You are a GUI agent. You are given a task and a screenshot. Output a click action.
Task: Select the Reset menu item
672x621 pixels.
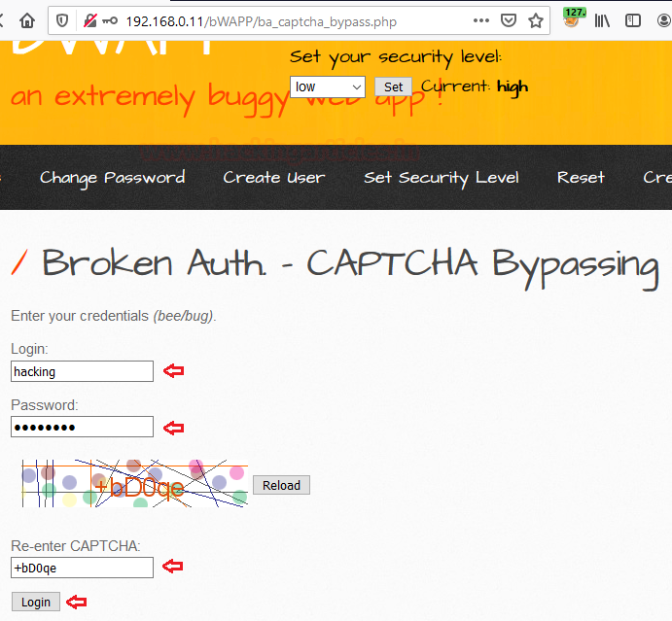point(581,177)
